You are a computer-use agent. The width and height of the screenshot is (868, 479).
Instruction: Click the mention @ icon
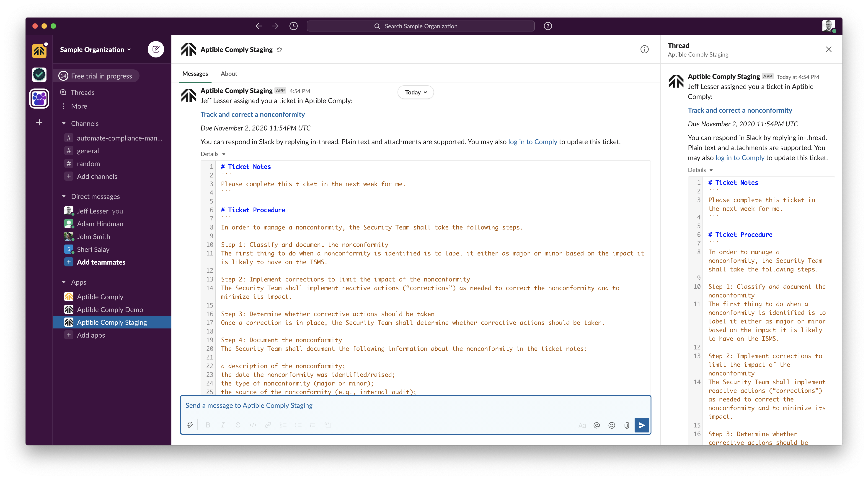[x=597, y=425]
